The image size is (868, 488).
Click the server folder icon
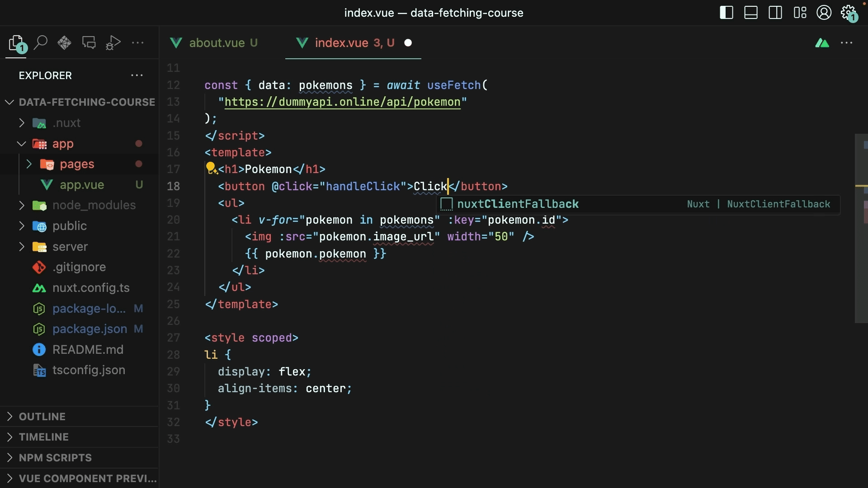[39, 247]
